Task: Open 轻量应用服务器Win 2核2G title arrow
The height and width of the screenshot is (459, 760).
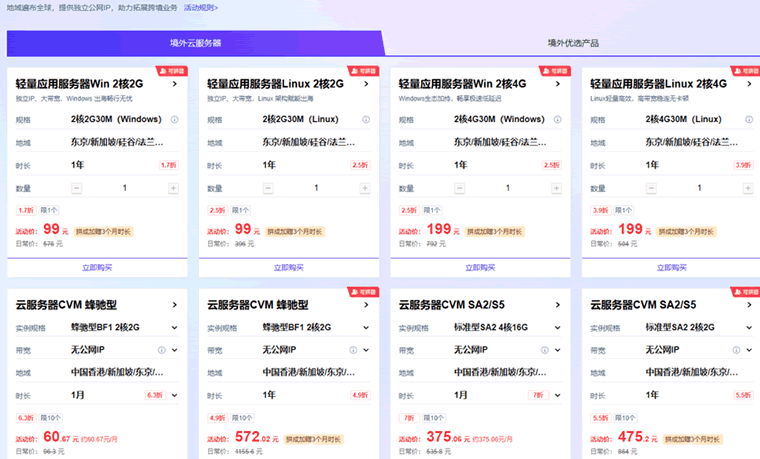Action: point(174,84)
